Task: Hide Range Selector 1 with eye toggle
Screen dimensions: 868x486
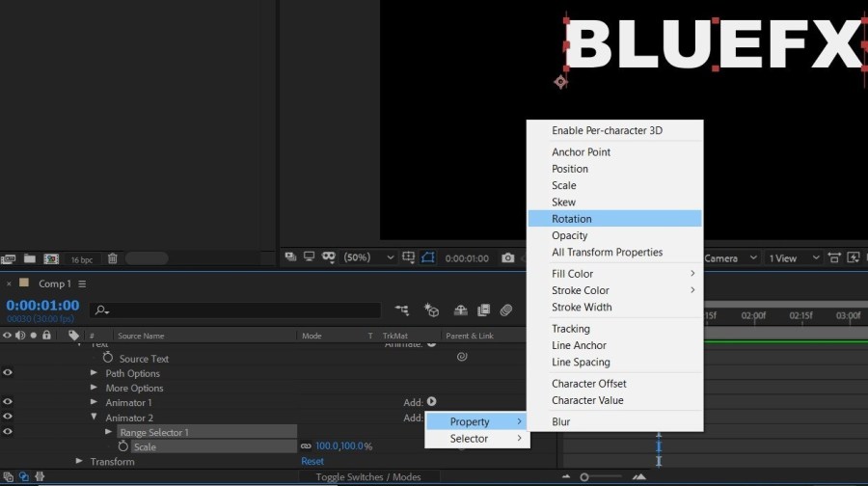Action: (x=7, y=432)
